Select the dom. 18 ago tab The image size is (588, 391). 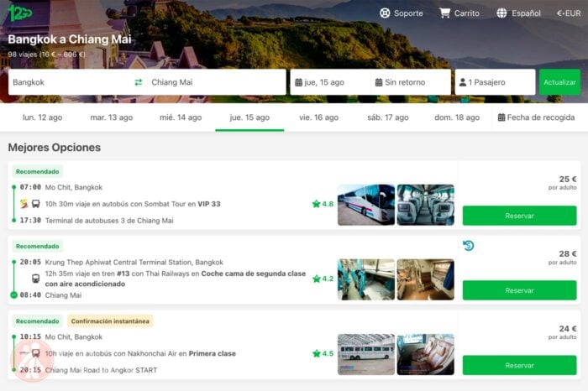[457, 117]
